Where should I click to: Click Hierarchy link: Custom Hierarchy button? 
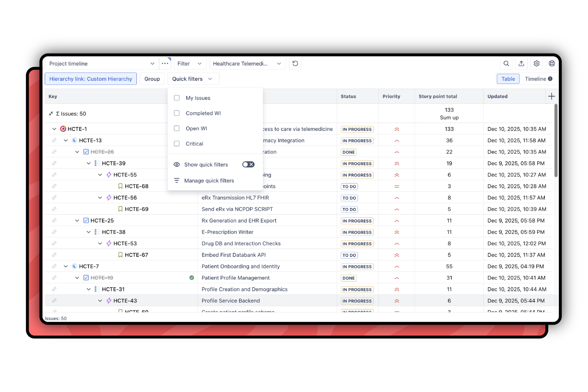(x=91, y=79)
